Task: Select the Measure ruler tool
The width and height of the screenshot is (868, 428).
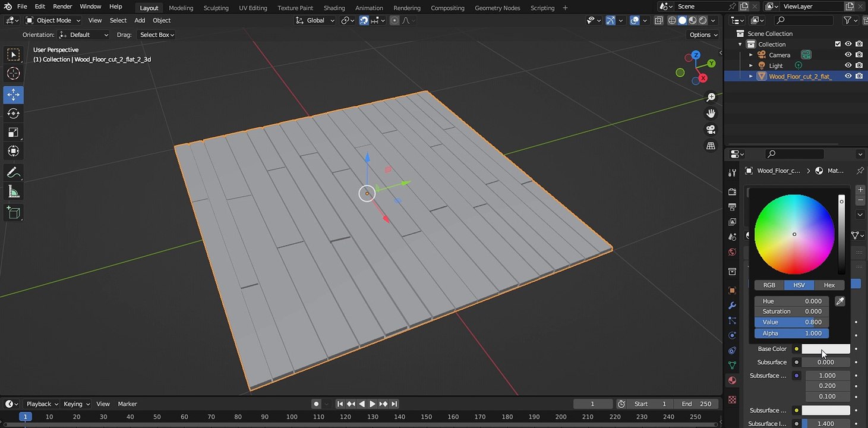Action: tap(13, 192)
